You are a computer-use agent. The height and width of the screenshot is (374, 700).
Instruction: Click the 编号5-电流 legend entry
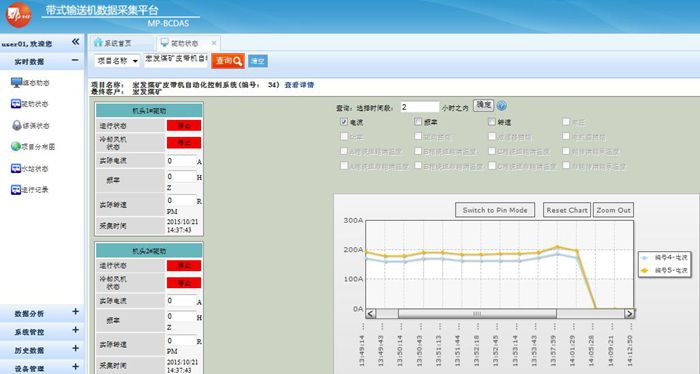[x=665, y=270]
